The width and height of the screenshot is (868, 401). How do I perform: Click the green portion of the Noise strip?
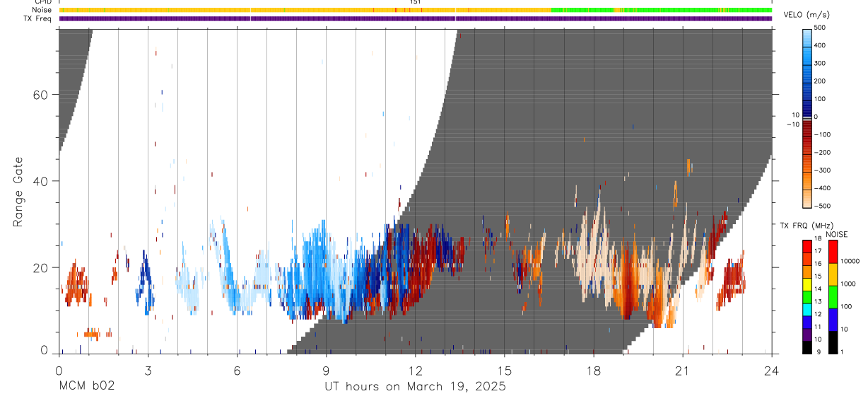[661, 10]
